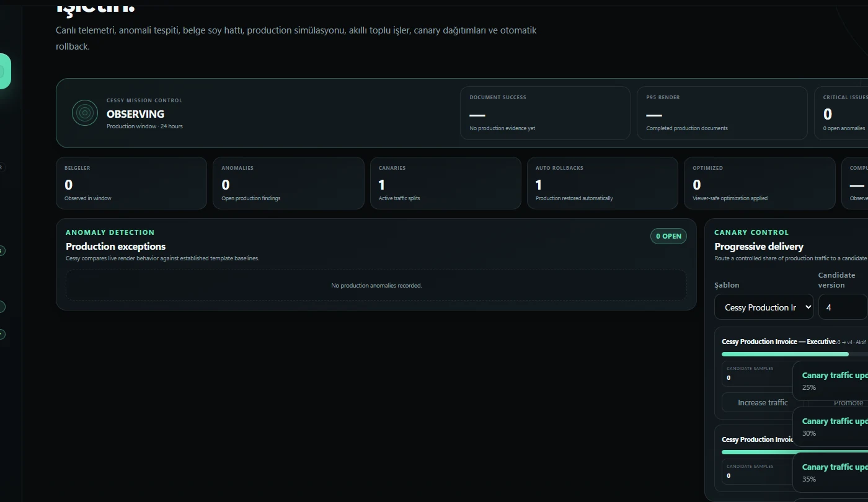
Task: Select the CANARIES stat card
Action: 446,183
